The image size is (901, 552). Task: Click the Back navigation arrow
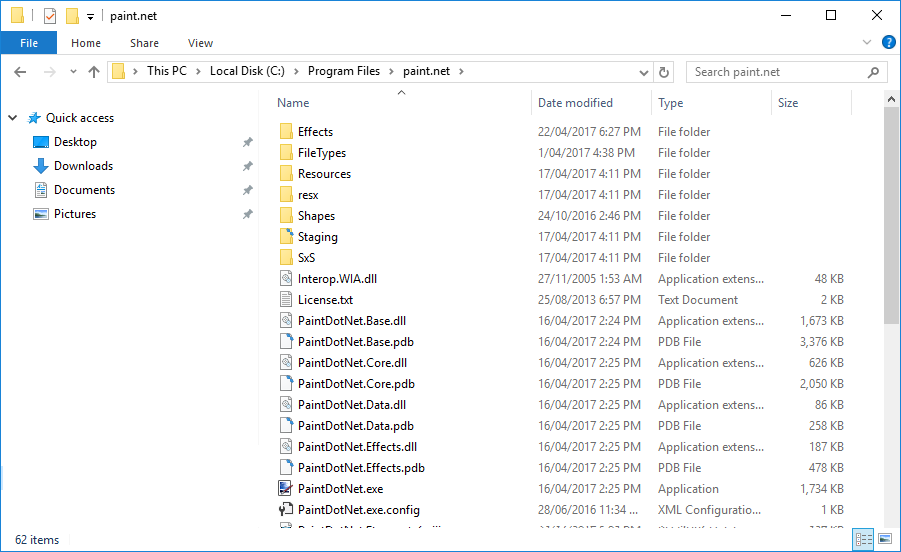(x=21, y=72)
